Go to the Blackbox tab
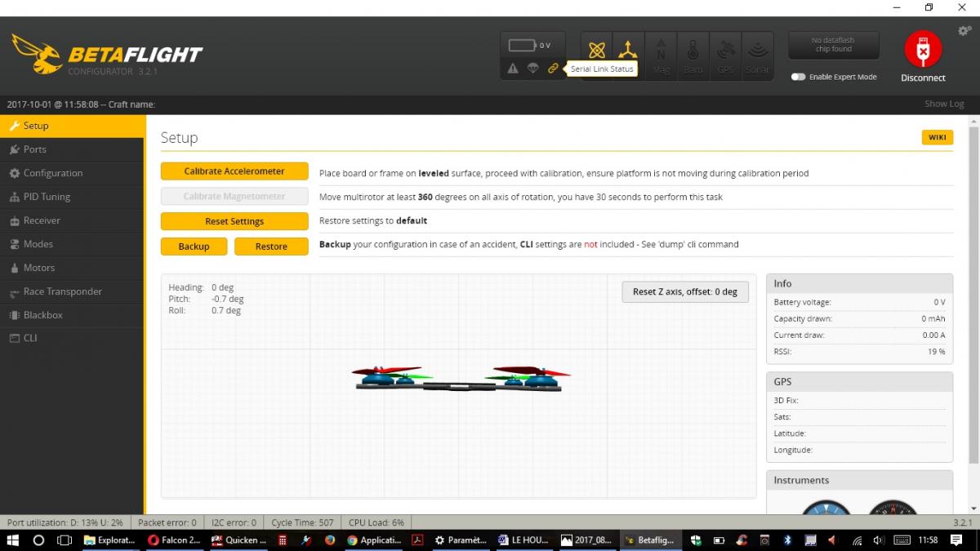Image resolution: width=980 pixels, height=551 pixels. click(x=42, y=315)
